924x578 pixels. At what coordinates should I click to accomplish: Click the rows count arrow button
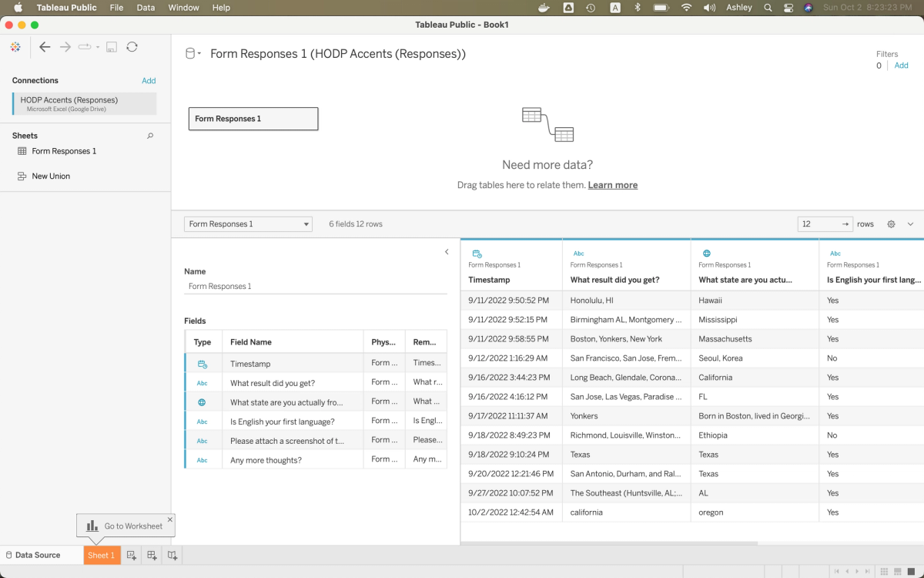coord(845,224)
